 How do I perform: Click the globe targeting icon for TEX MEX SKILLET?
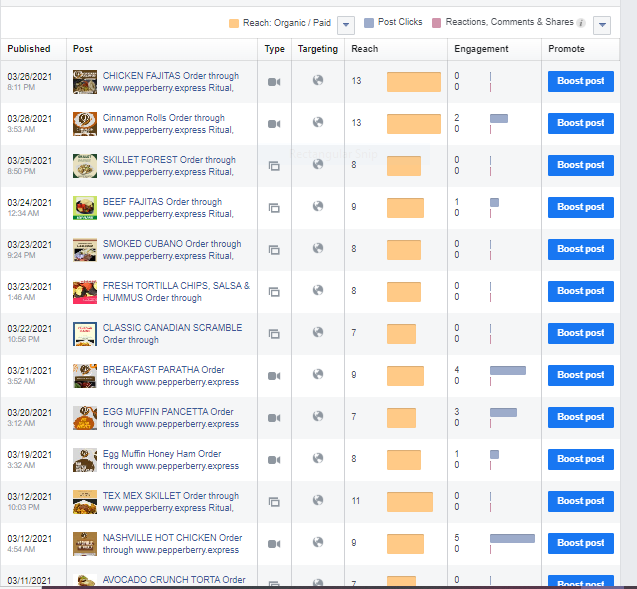[x=318, y=500]
